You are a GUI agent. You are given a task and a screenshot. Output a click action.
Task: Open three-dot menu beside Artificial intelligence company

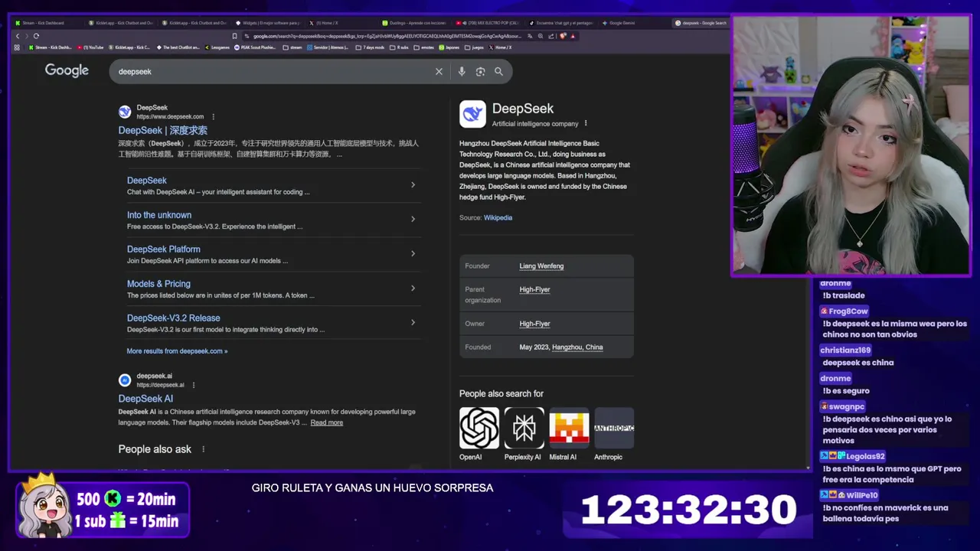coord(586,123)
